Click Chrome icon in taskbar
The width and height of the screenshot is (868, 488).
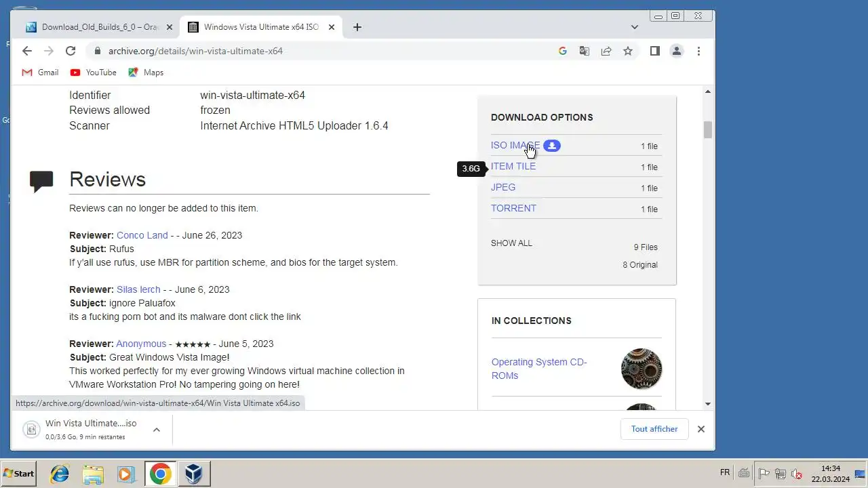click(x=160, y=473)
